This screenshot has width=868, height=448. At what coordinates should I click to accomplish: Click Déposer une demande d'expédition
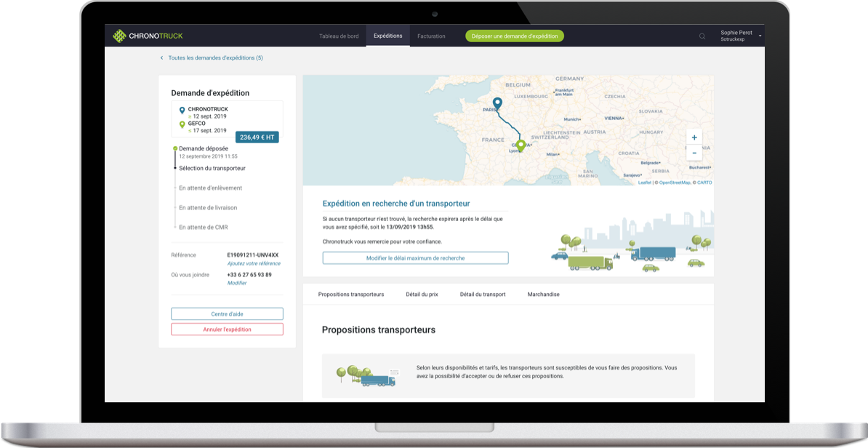[x=514, y=35]
